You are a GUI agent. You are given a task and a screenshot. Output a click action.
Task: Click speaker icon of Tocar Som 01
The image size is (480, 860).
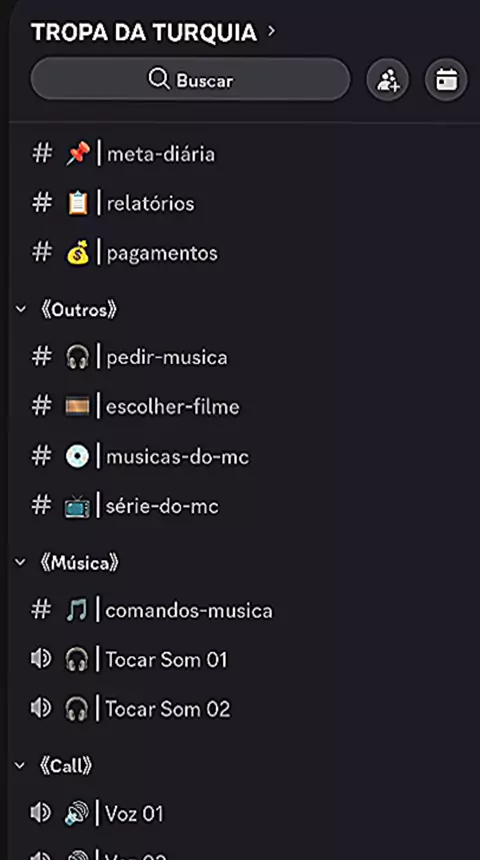(x=41, y=659)
